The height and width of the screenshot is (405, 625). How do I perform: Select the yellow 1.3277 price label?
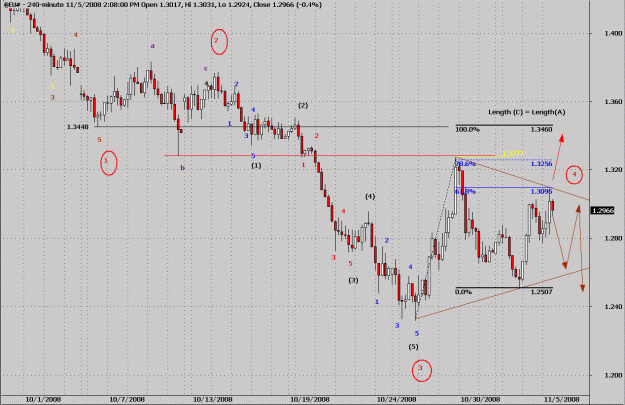513,154
